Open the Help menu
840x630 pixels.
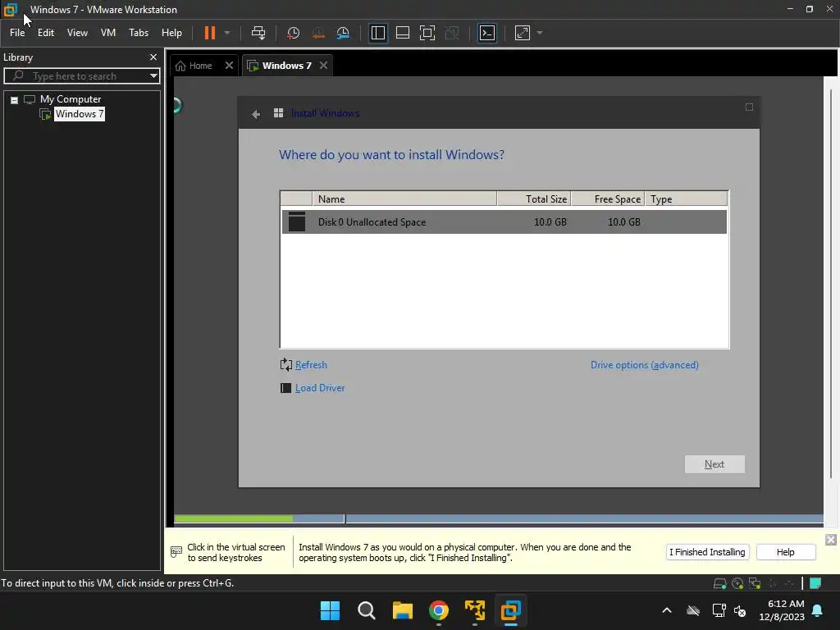[171, 33]
